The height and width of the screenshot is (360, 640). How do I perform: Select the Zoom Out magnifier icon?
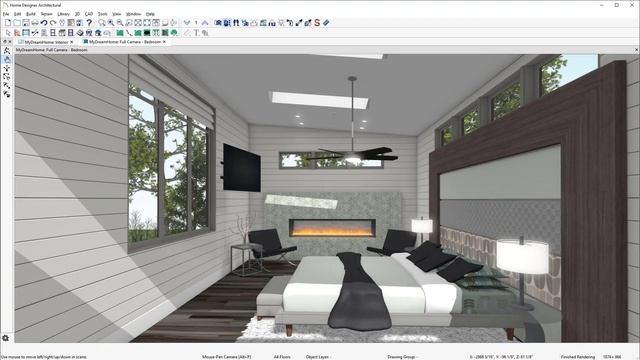pyautogui.click(x=120, y=23)
